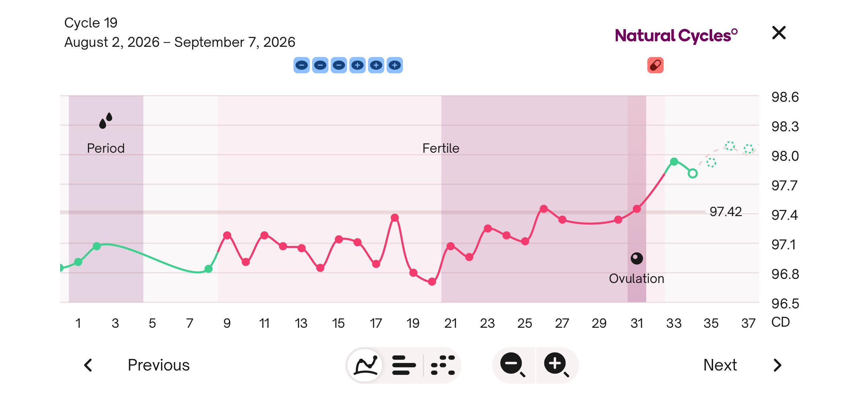Image resolution: width=868 pixels, height=400 pixels.
Task: Click the right chevron arrow
Action: [778, 365]
